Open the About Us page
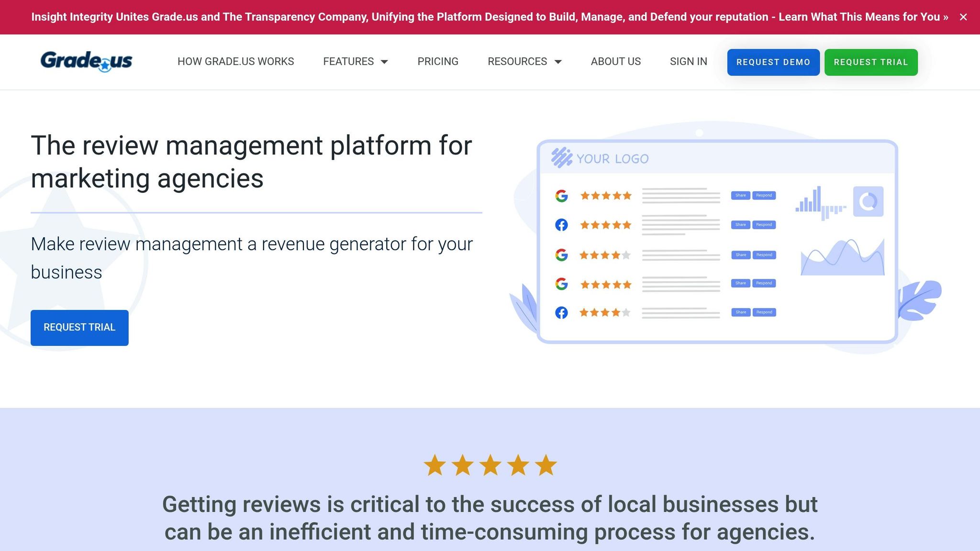Screen dimensions: 980x551 click(x=615, y=62)
